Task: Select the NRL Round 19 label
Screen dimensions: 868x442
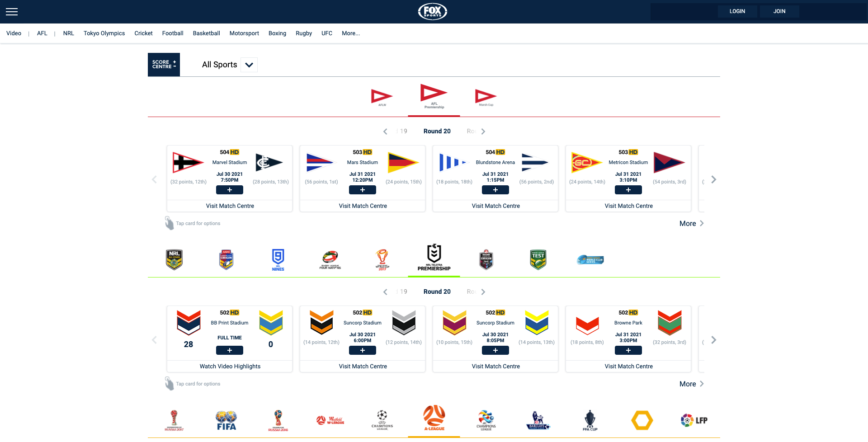Action: (x=403, y=292)
